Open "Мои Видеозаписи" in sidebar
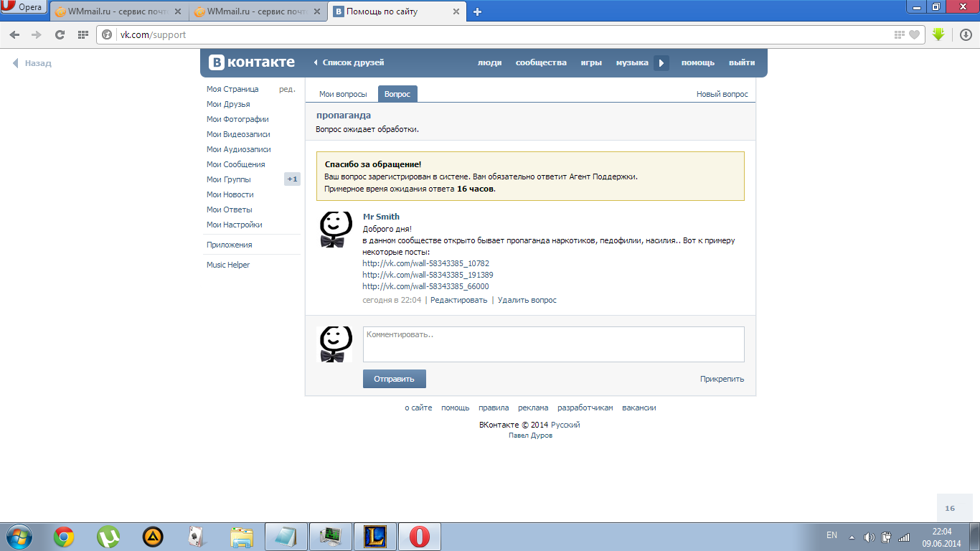The width and height of the screenshot is (980, 551). [238, 134]
